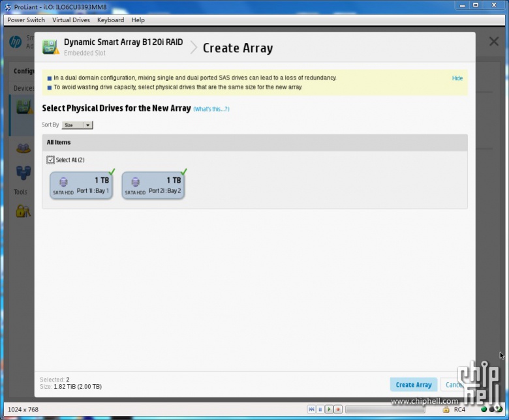509x420 pixels.
Task: Click the rewind playback button
Action: tap(311, 410)
